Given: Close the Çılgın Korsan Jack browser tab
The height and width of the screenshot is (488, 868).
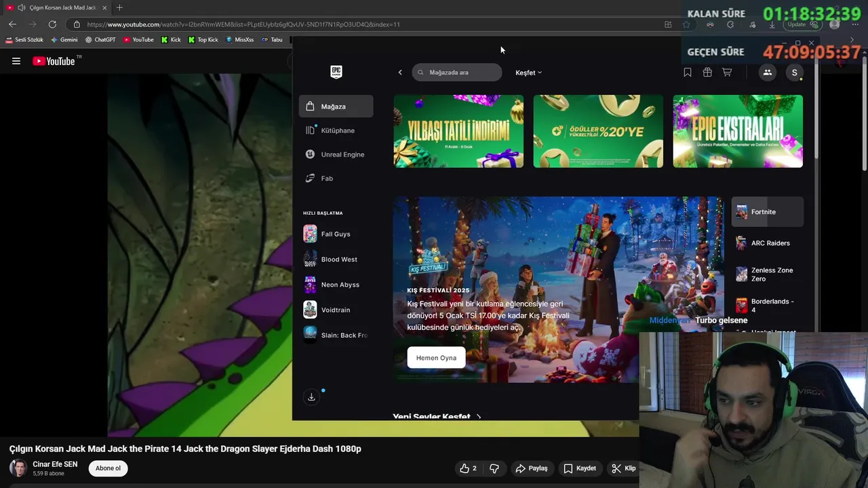Looking at the screenshot, I should [104, 7].
